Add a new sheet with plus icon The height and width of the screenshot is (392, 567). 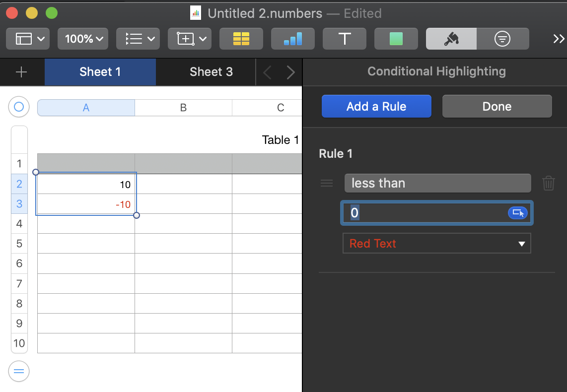[21, 72]
